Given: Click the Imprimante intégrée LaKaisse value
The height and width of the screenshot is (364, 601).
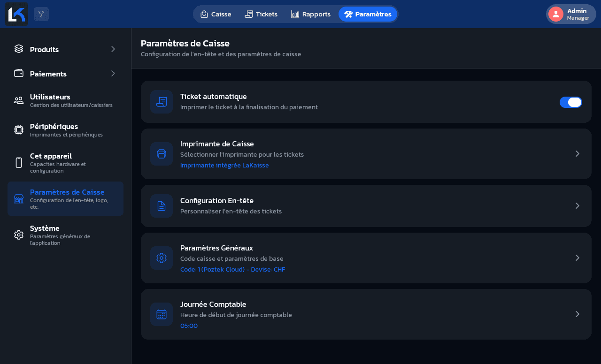Looking at the screenshot, I should click(x=224, y=165).
